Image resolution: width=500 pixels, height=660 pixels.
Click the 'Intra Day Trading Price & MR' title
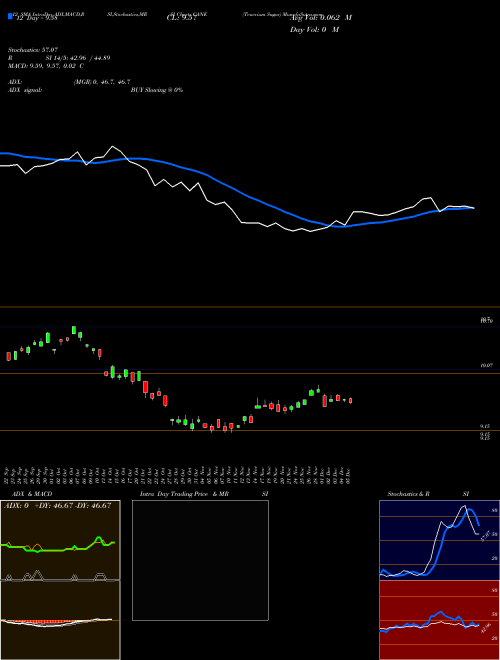coord(185,494)
